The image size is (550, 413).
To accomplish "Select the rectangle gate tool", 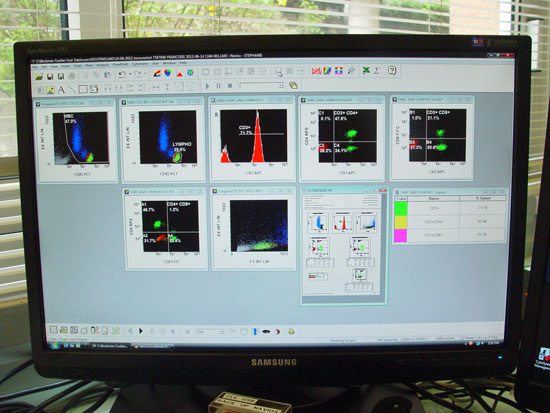I will click(217, 72).
